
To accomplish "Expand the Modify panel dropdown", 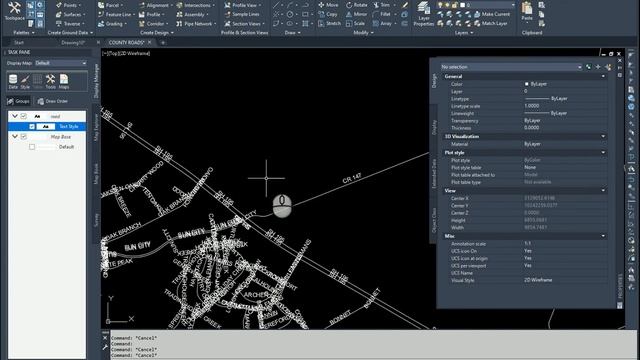I will click(363, 33).
